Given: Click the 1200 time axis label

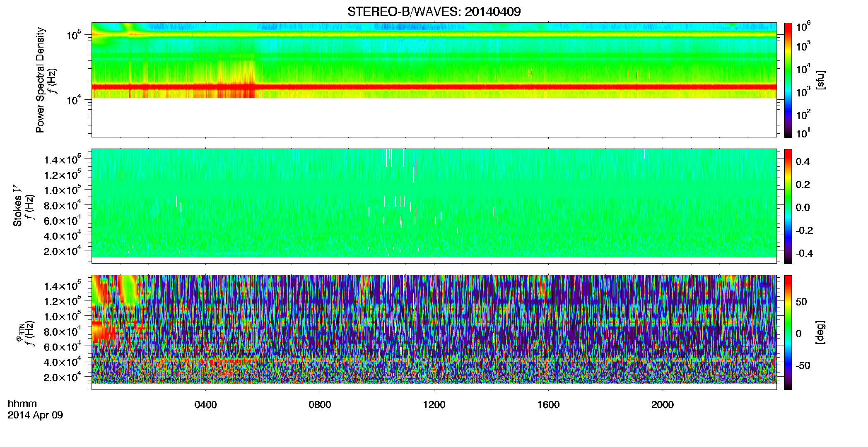Looking at the screenshot, I should pos(434,405).
